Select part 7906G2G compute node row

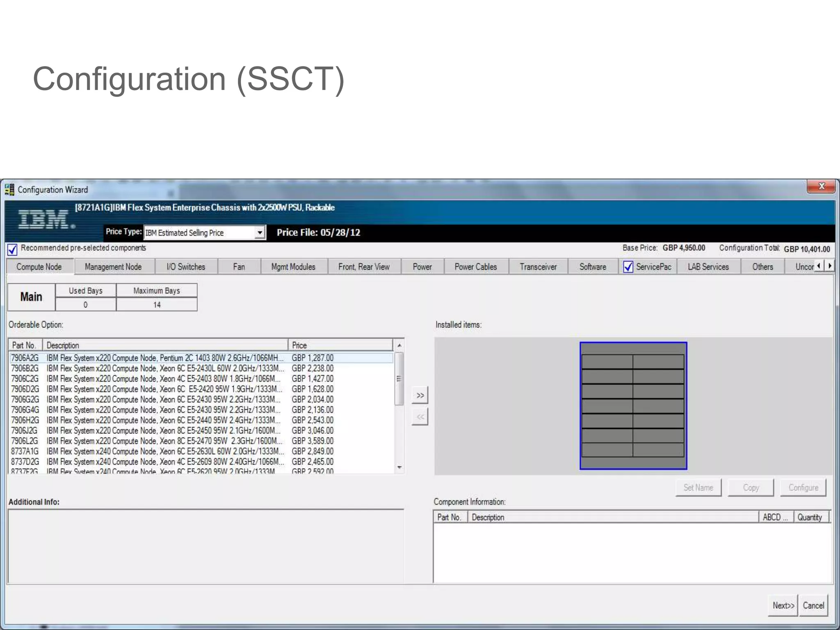point(201,399)
